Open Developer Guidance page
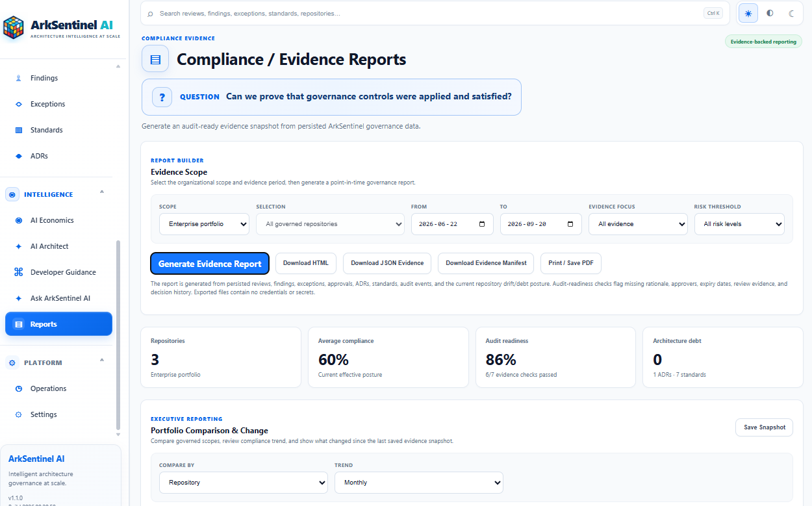The image size is (812, 506). tap(58, 272)
